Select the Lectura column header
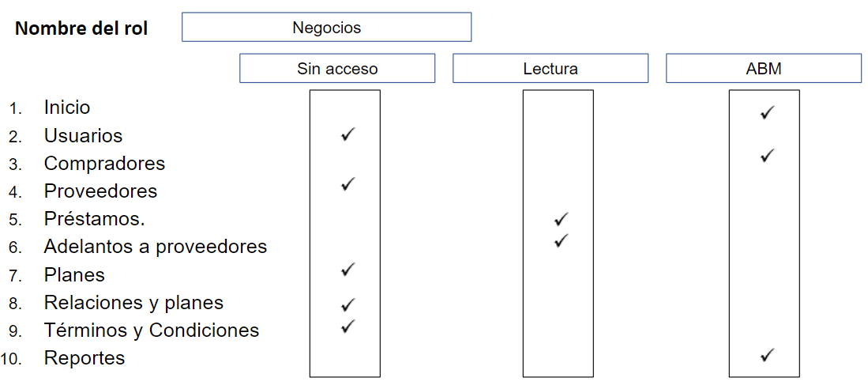This screenshot has height=389, width=868. click(x=550, y=69)
